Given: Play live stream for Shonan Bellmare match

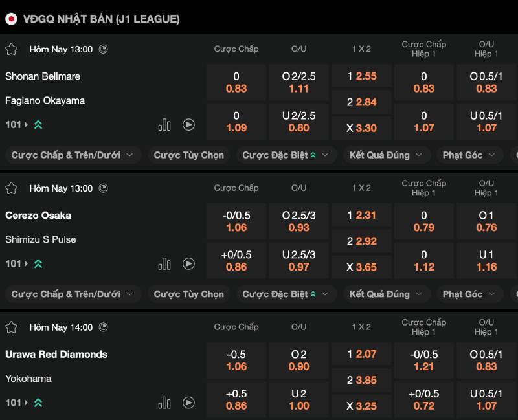Looking at the screenshot, I should [x=188, y=125].
